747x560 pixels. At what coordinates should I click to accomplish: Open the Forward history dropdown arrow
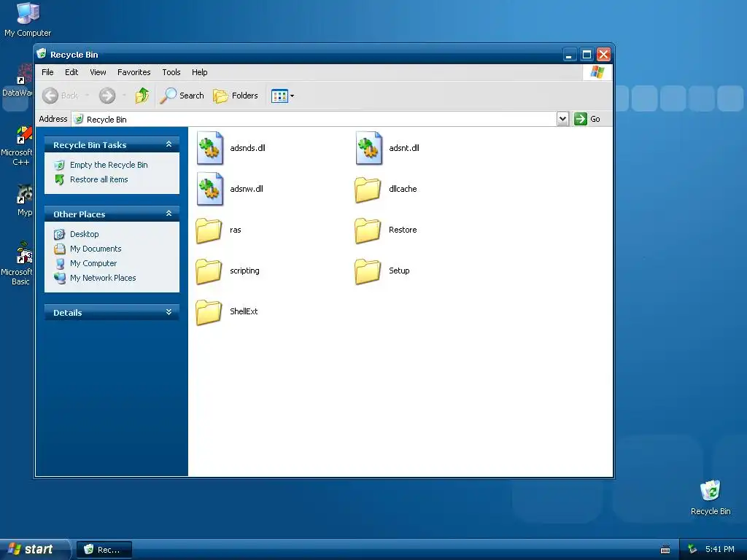(x=124, y=96)
